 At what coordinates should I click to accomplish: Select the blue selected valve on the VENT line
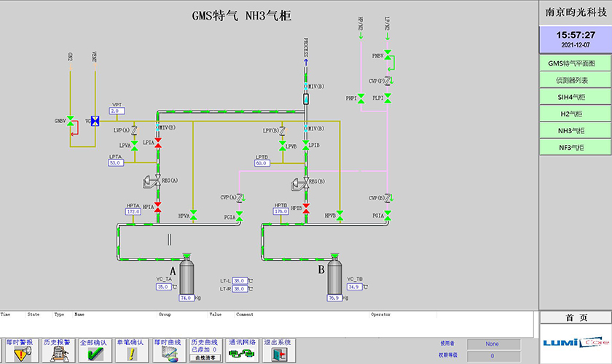point(95,121)
